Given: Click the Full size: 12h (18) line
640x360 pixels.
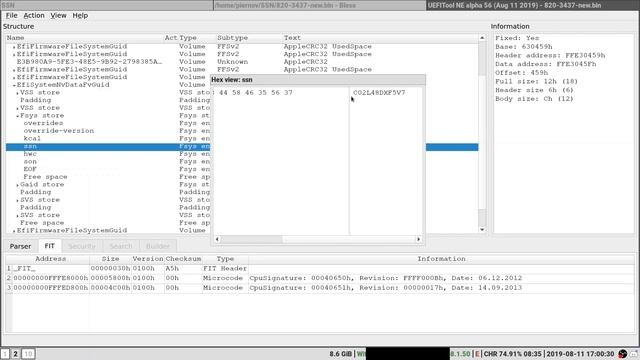Looking at the screenshot, I should pos(536,81).
